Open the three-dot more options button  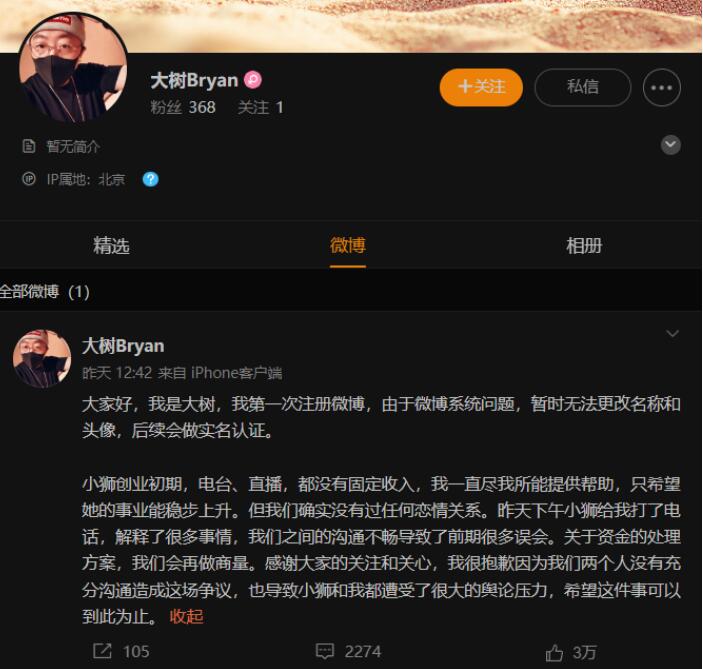[x=661, y=87]
